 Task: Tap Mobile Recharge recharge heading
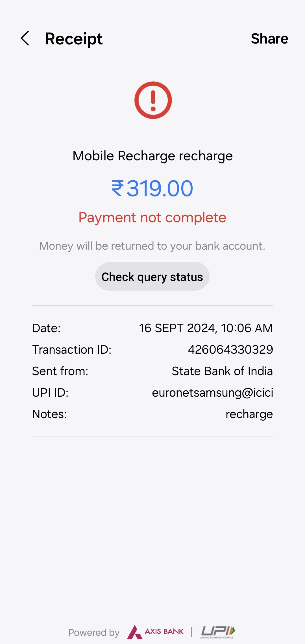click(152, 156)
